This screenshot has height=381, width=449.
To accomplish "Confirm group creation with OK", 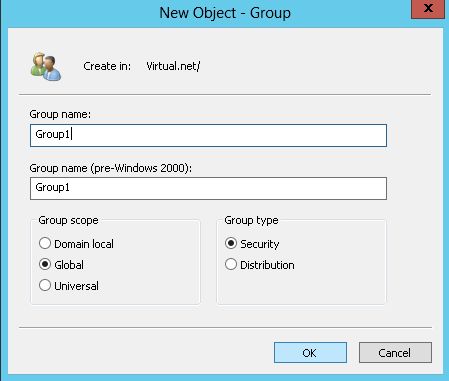I will [310, 353].
